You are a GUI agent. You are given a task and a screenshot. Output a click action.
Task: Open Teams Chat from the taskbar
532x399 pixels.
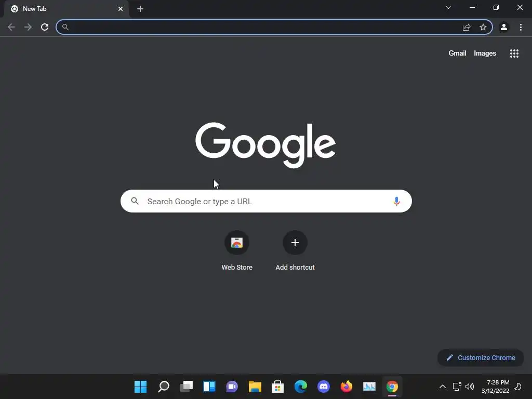pyautogui.click(x=232, y=387)
